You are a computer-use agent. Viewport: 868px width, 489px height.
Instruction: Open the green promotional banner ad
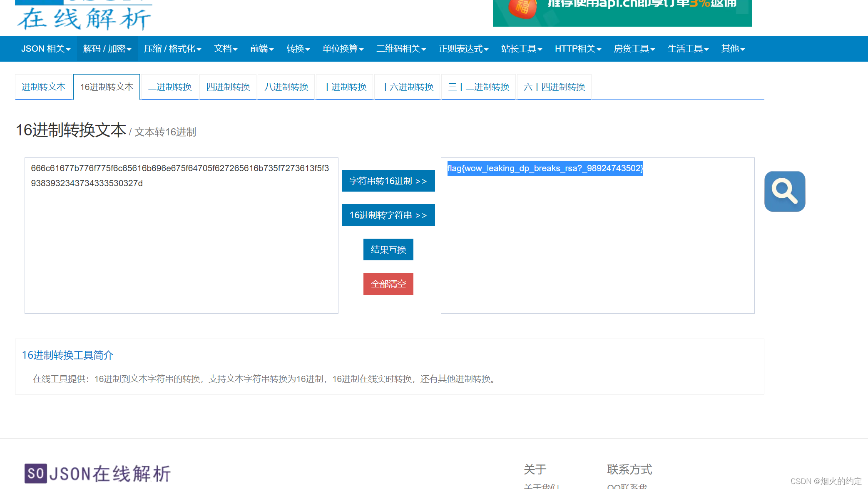coord(622,12)
